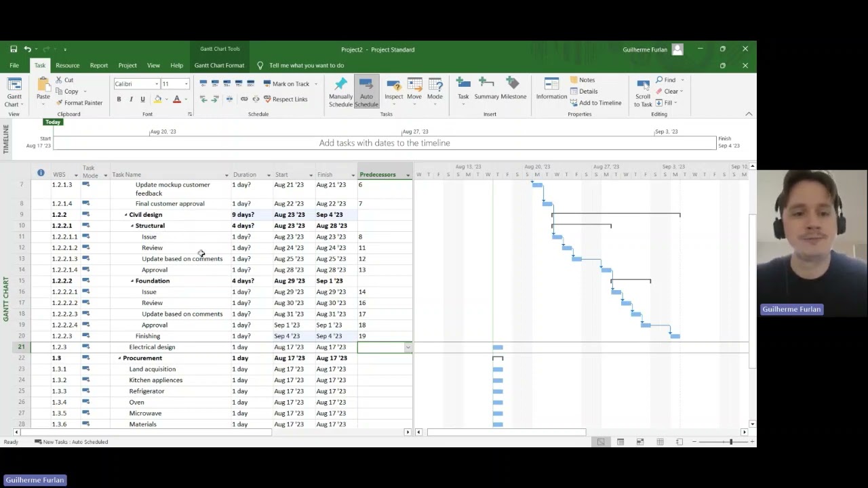Open Predecessors column filter dropdown
This screenshot has height=488, width=868.
pyautogui.click(x=408, y=175)
